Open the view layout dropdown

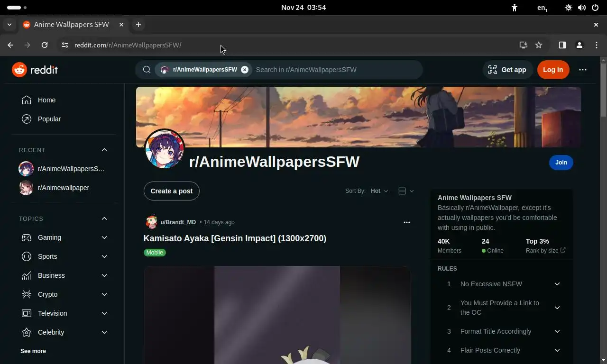tap(406, 191)
